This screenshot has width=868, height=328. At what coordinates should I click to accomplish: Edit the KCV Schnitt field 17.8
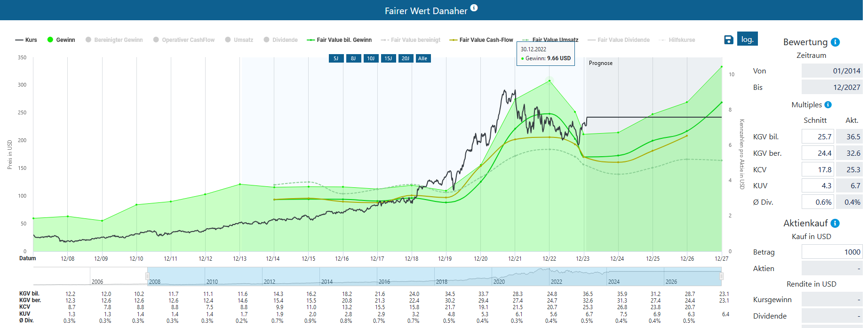818,169
